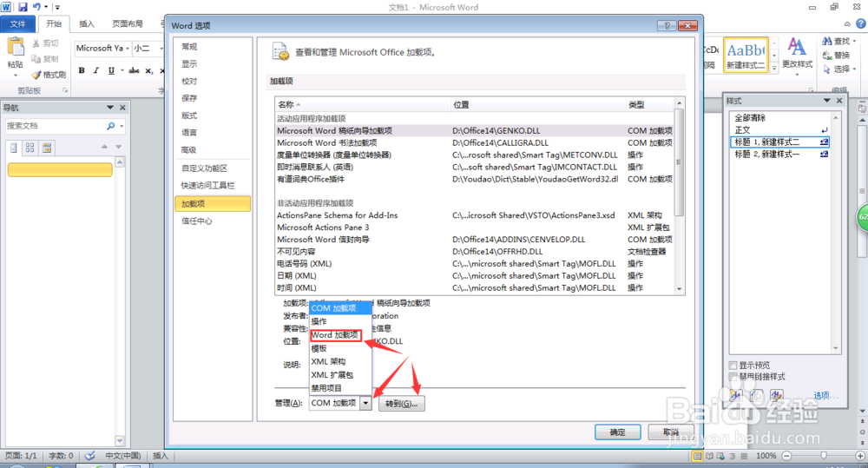Click the Change Styles (更改样式) icon
This screenshot has width=868, height=468.
797,48
